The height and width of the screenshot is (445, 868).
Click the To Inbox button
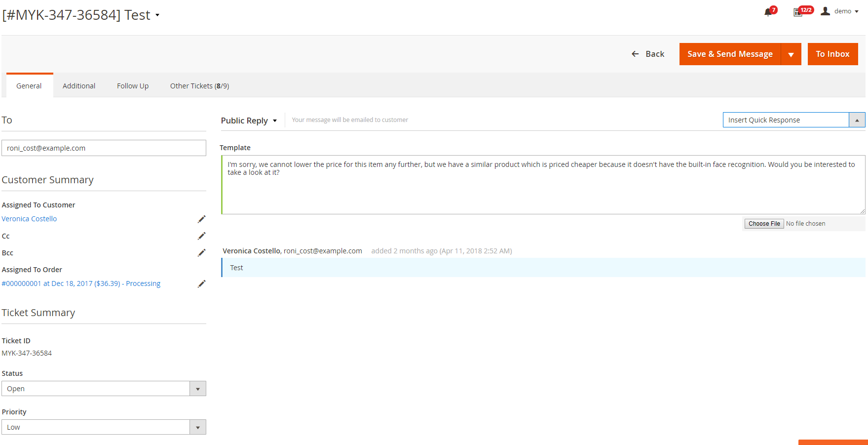(x=832, y=54)
